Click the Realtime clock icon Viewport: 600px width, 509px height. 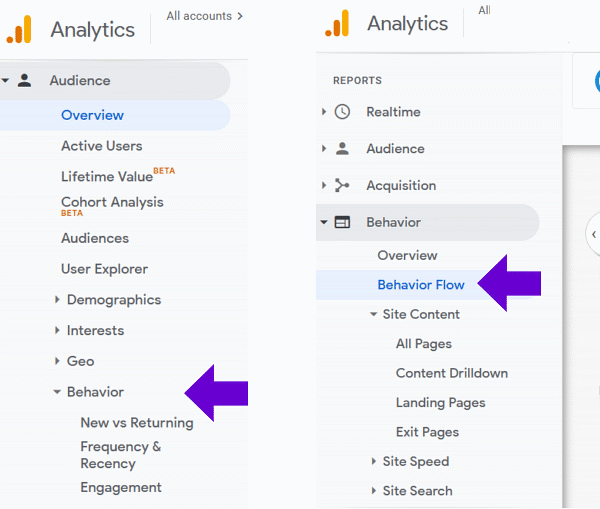(x=342, y=112)
